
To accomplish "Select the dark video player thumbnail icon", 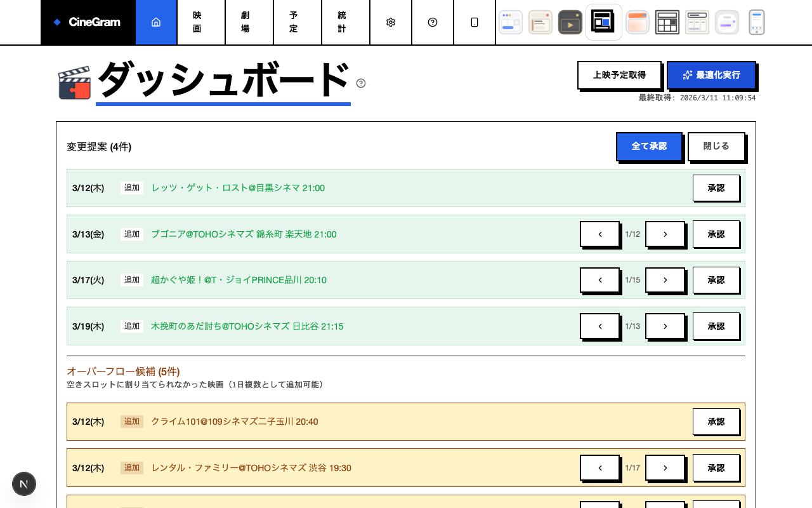I will [570, 22].
